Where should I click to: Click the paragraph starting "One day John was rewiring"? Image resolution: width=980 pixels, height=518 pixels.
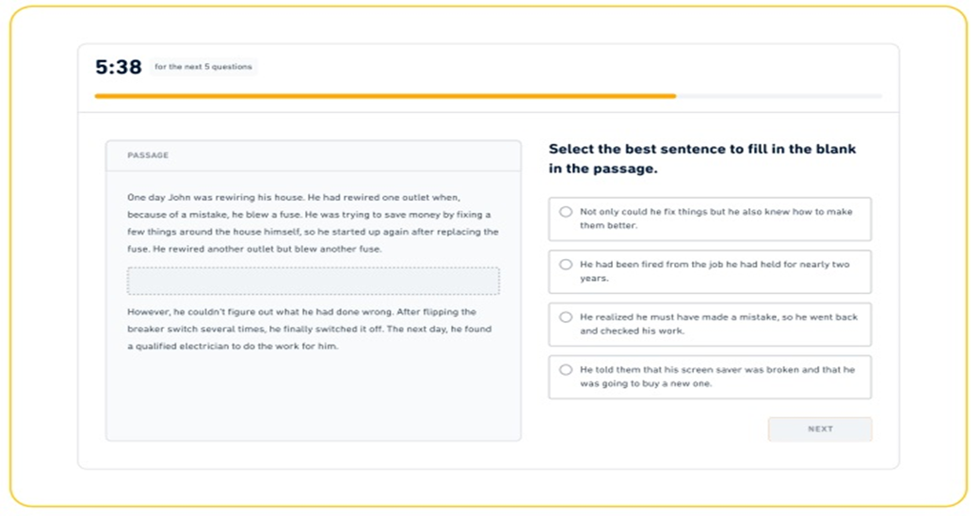click(313, 223)
